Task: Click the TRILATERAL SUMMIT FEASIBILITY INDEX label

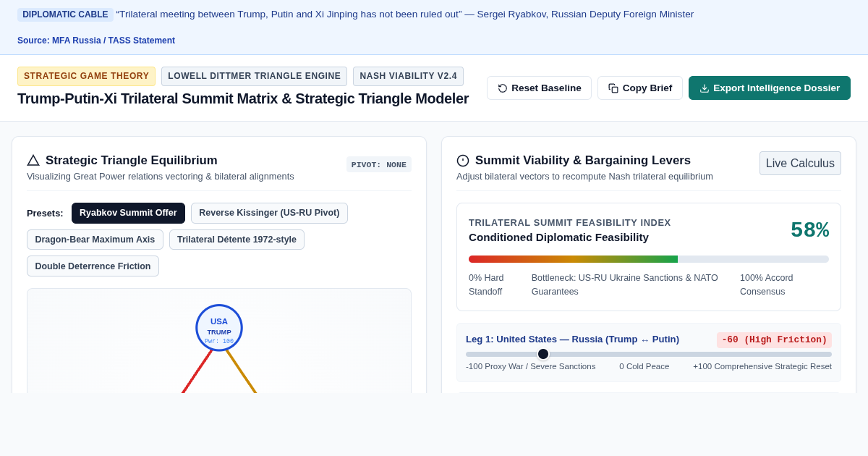Action: (570, 223)
